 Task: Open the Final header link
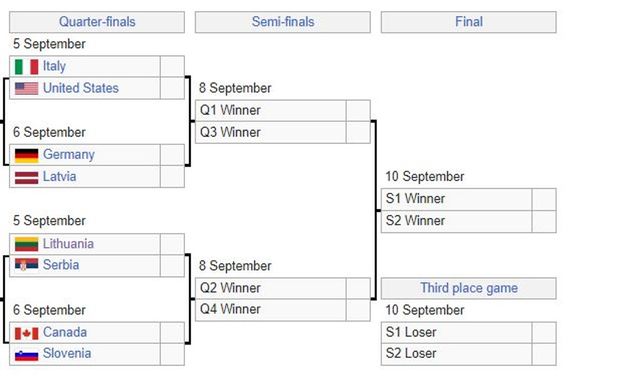tap(469, 22)
